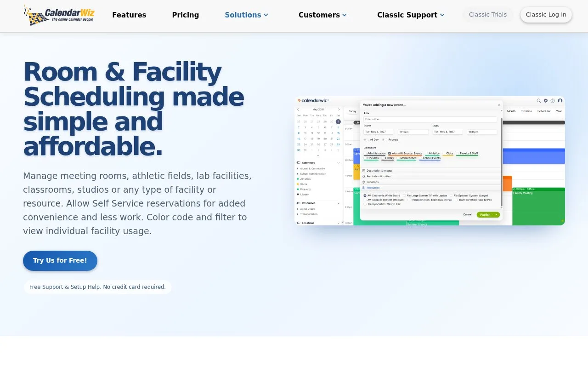
Task: Click the search magnifier icon in product screenshot
Action: (x=539, y=101)
